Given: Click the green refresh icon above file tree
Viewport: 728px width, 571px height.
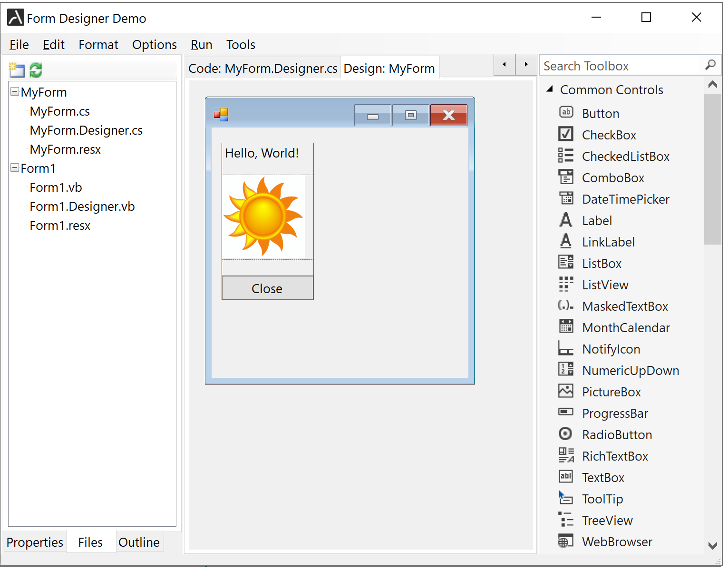Looking at the screenshot, I should tap(36, 70).
